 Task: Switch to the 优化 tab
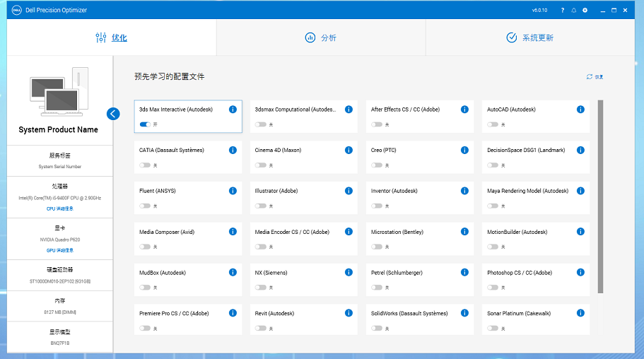(112, 37)
